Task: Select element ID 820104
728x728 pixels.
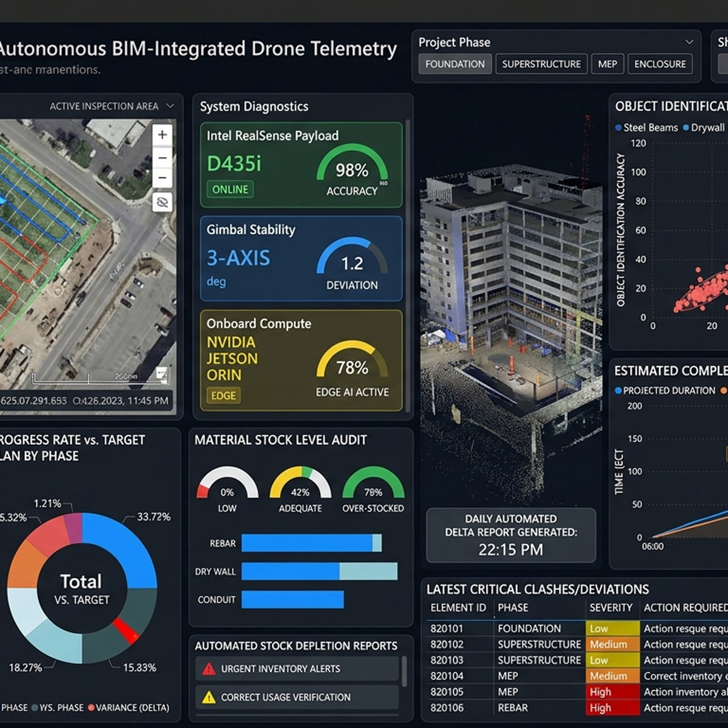Action: tap(446, 676)
